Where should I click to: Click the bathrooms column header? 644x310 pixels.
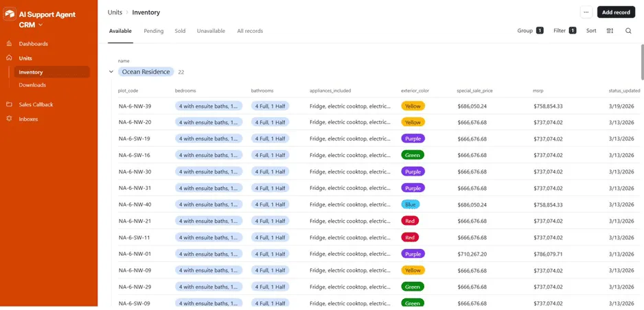tap(262, 91)
